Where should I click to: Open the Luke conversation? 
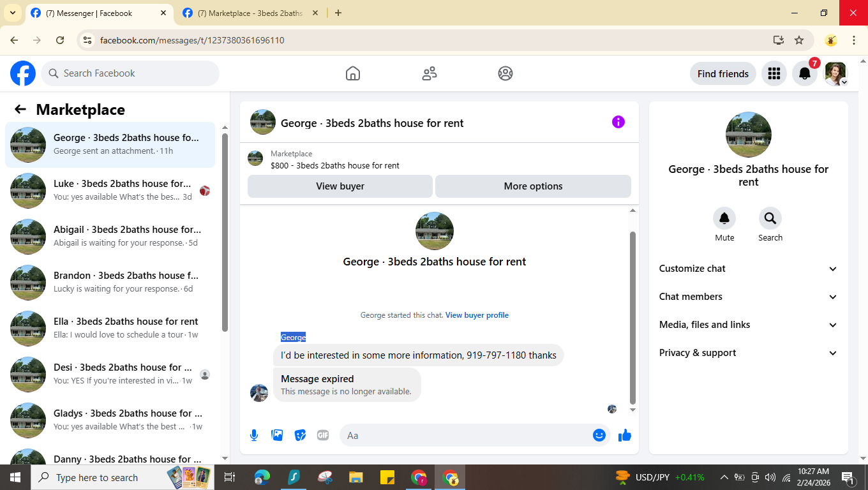(110, 191)
